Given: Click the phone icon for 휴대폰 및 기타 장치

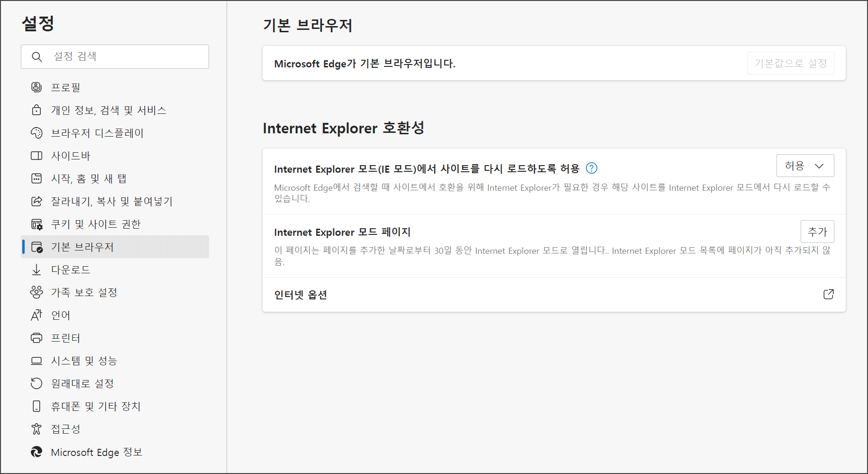Looking at the screenshot, I should [37, 406].
